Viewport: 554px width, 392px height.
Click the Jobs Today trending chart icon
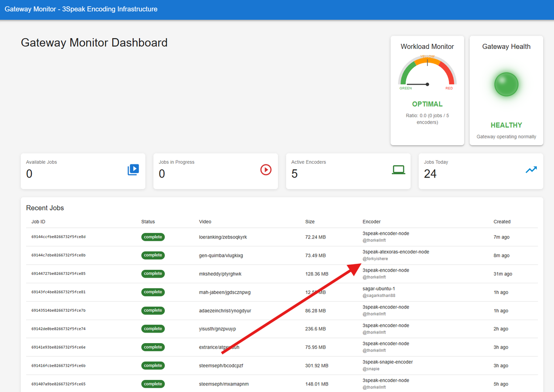click(531, 170)
